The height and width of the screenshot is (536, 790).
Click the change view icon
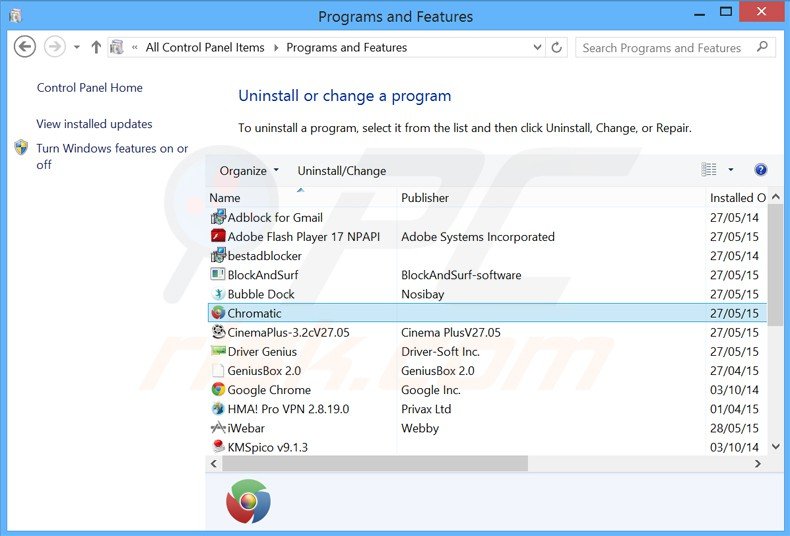tap(709, 170)
